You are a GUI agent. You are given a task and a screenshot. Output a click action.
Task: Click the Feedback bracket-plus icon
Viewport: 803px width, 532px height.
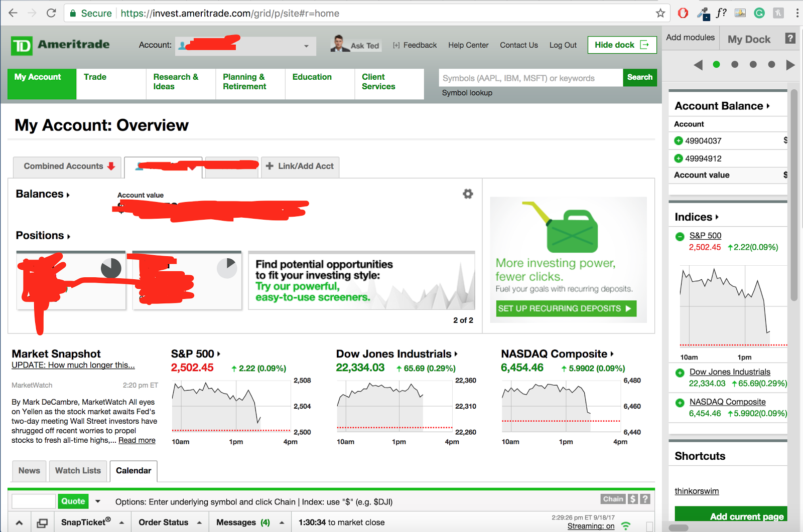(x=396, y=45)
